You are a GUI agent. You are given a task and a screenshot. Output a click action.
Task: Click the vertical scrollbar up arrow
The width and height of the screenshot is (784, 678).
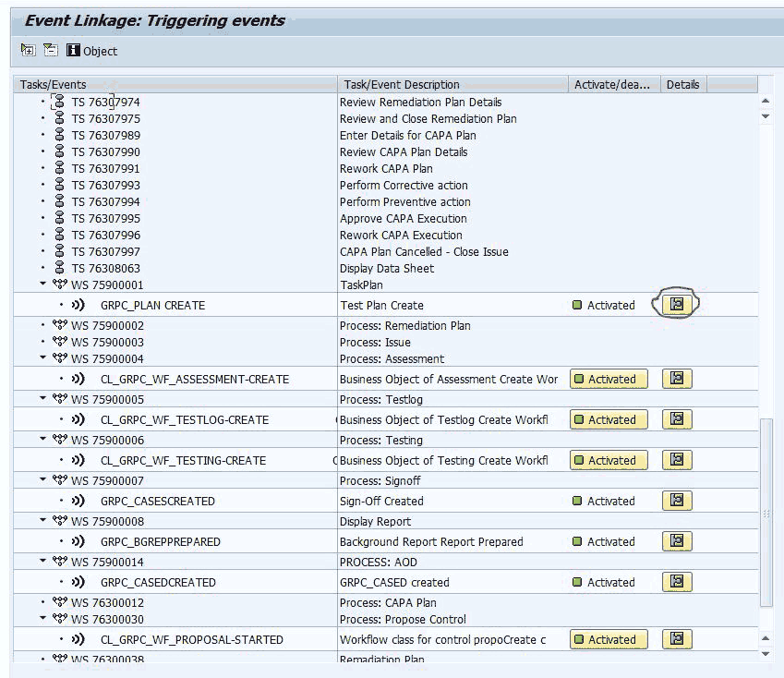click(766, 100)
